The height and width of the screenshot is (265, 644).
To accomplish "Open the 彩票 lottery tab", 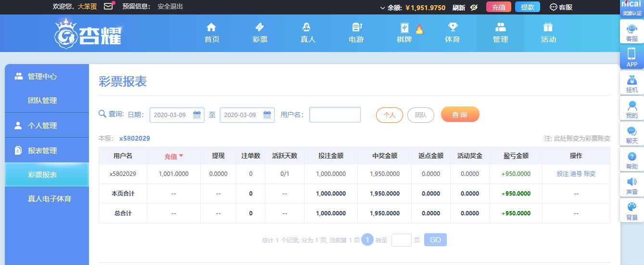I will tap(260, 33).
